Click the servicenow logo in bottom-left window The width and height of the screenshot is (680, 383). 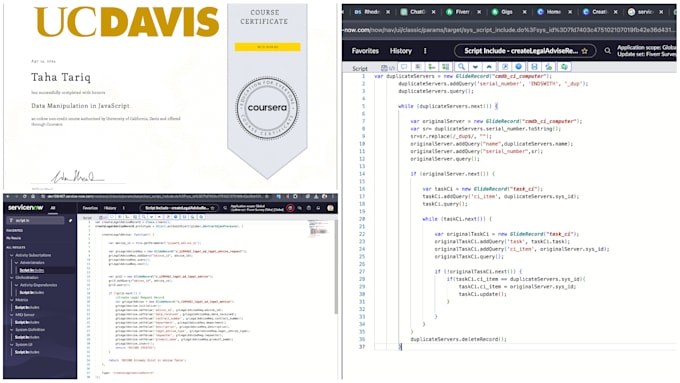coord(25,208)
